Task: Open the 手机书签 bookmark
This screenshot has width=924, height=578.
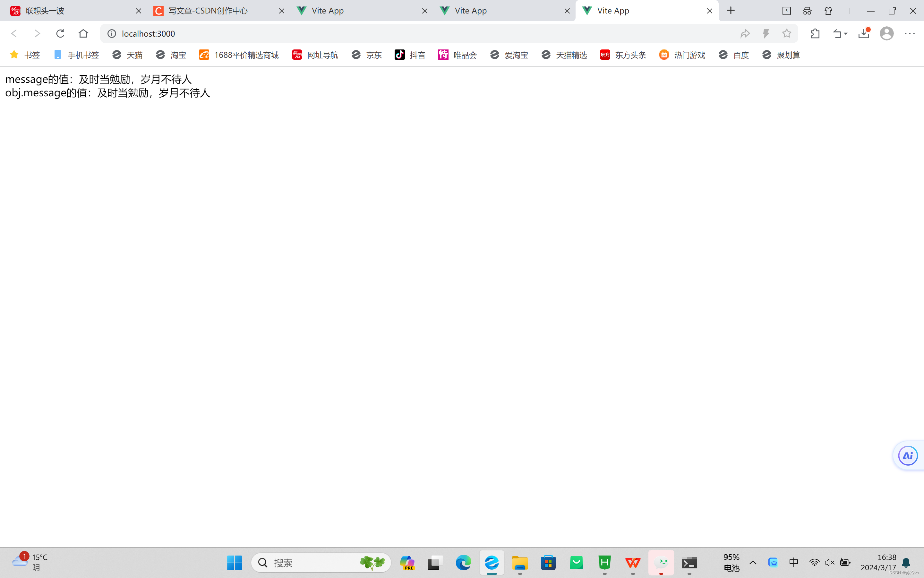Action: (x=76, y=55)
